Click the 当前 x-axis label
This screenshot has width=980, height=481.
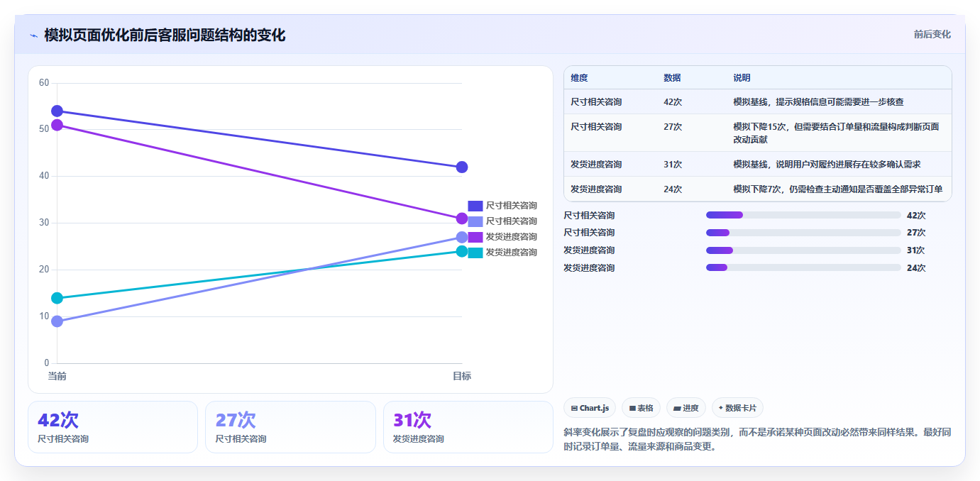tap(57, 376)
